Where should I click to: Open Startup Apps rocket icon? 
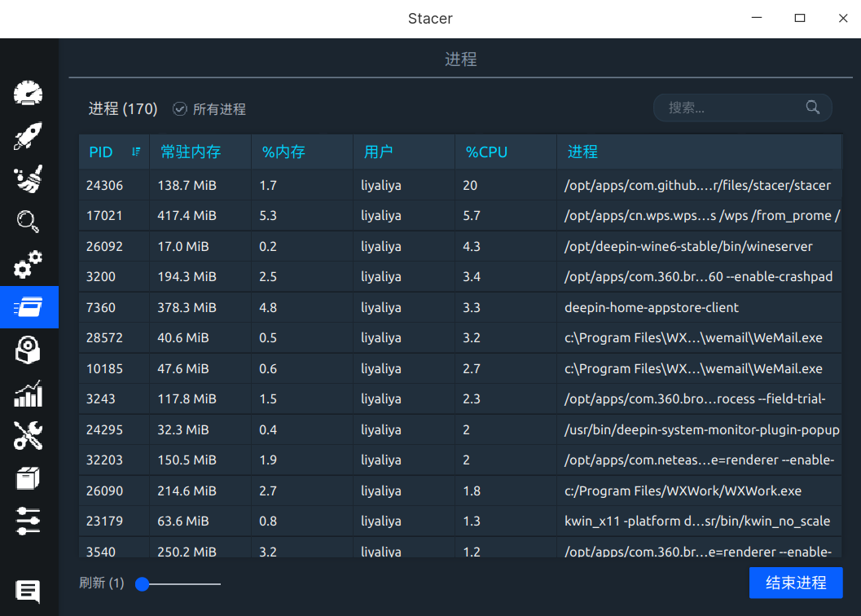[29, 136]
